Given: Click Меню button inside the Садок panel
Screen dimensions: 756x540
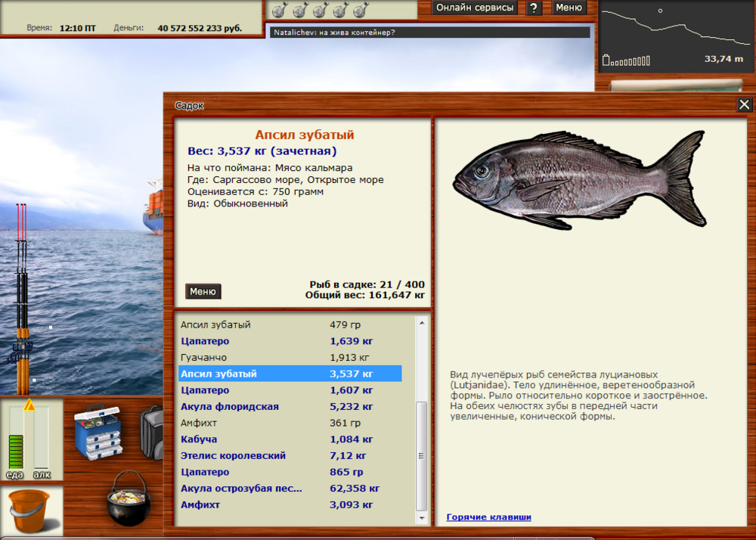Looking at the screenshot, I should 203,291.
